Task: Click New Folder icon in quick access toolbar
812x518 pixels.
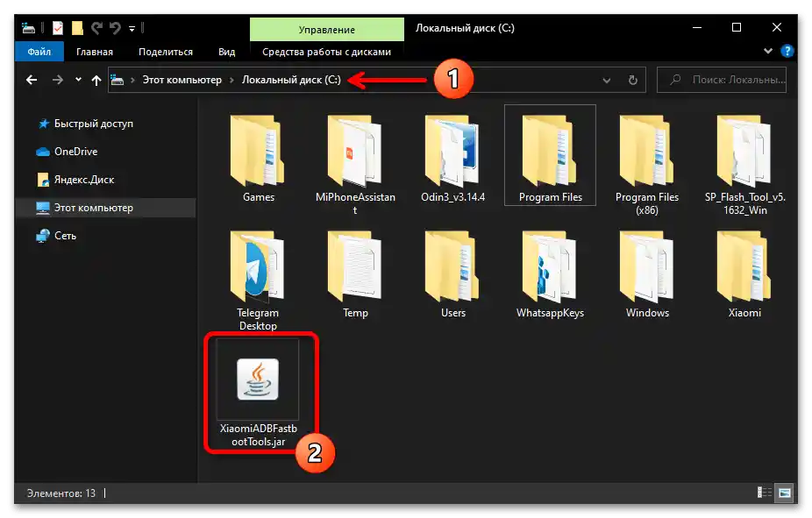Action: 77,28
